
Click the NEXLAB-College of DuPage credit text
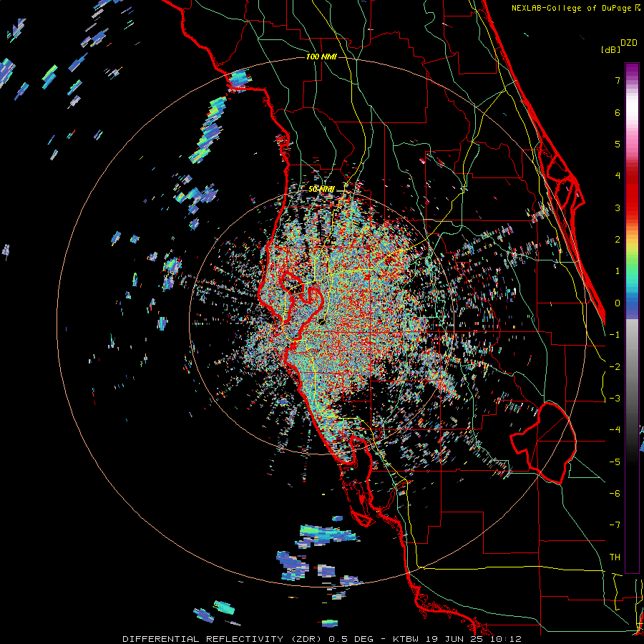(572, 8)
